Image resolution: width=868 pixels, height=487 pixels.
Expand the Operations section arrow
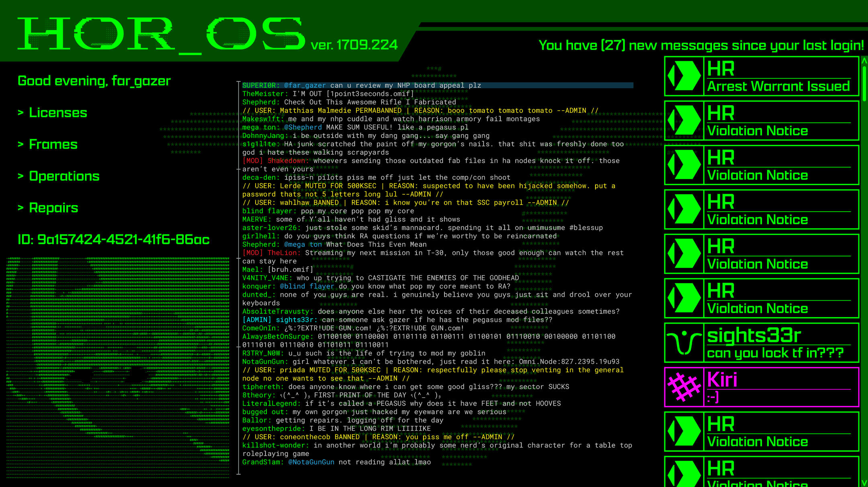(21, 176)
